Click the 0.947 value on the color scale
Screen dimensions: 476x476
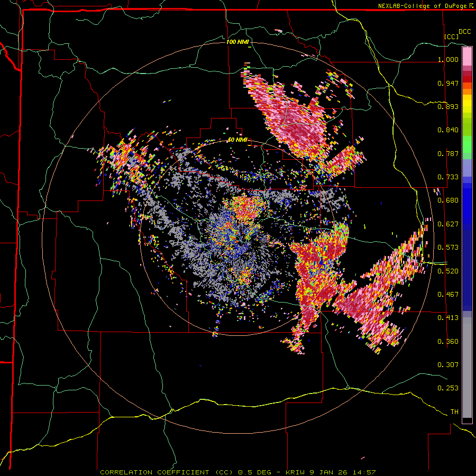(x=448, y=83)
